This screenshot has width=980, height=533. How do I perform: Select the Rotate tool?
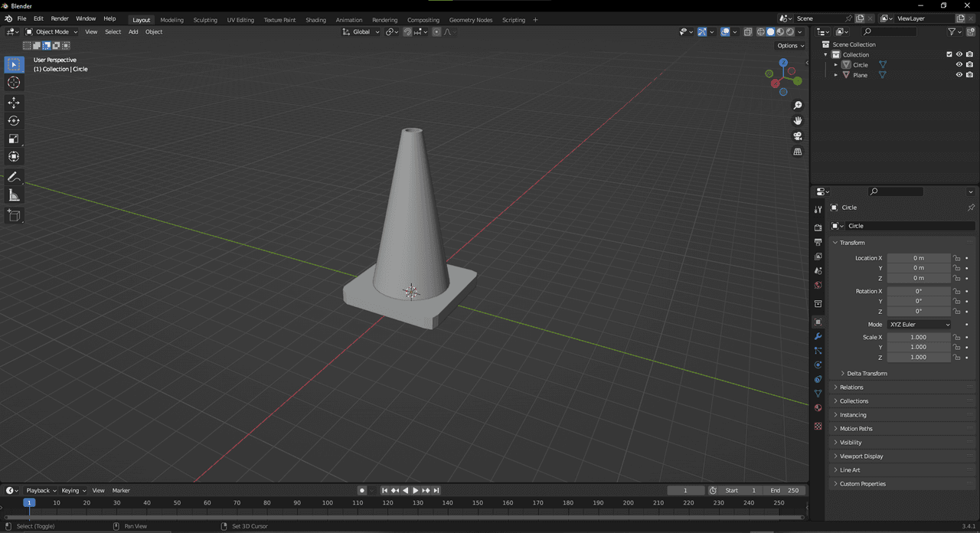point(14,121)
